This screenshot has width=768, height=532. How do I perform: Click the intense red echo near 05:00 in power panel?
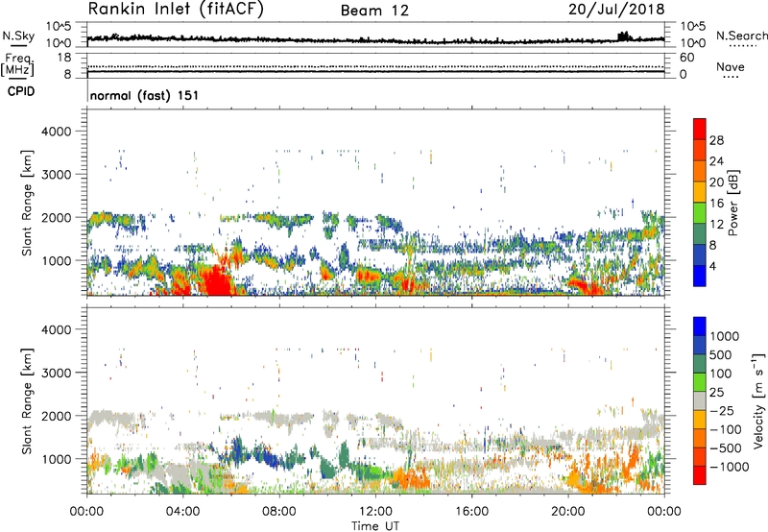(217, 281)
